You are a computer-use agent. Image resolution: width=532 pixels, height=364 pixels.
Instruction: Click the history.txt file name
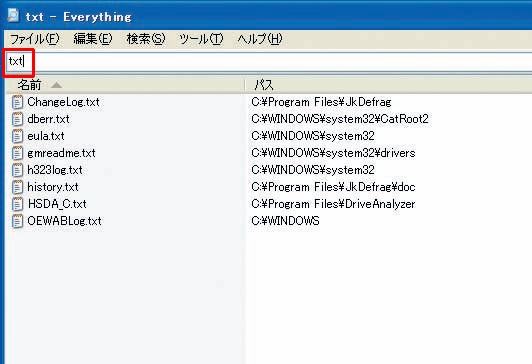click(53, 187)
